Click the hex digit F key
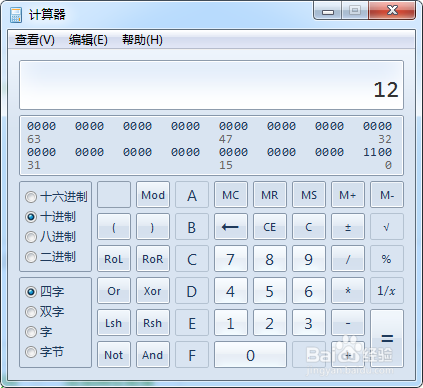423x388 pixels. (192, 355)
